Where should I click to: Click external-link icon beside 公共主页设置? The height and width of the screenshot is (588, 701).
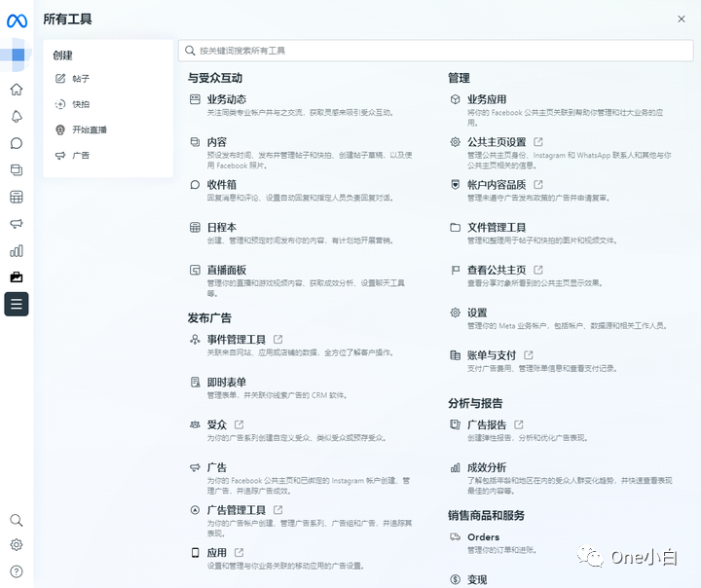[538, 142]
